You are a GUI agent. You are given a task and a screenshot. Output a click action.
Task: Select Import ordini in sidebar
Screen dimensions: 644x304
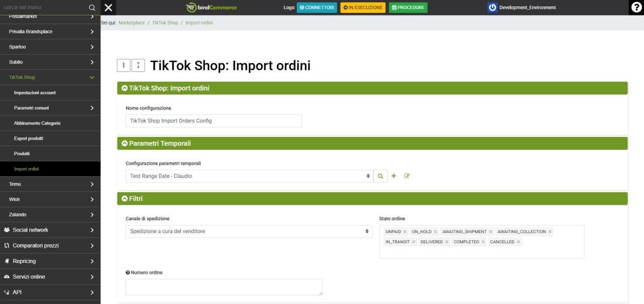click(50, 169)
